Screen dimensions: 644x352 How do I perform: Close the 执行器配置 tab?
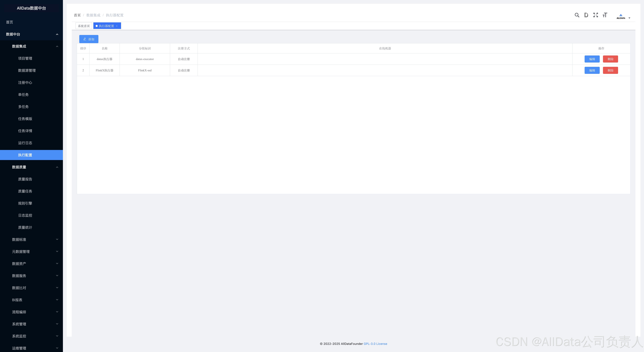coord(117,26)
